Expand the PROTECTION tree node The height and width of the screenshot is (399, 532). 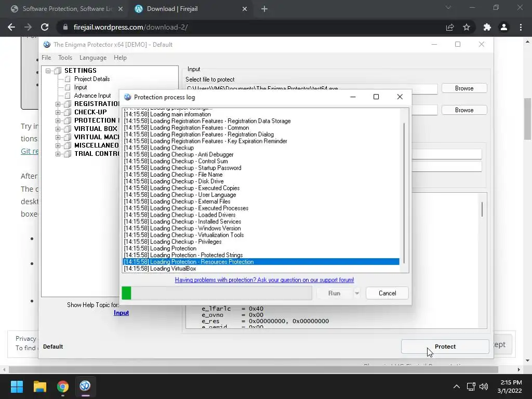pos(58,121)
